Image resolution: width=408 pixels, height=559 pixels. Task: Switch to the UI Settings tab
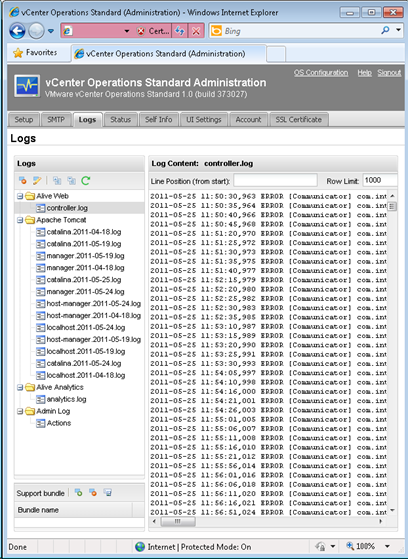[x=204, y=119]
